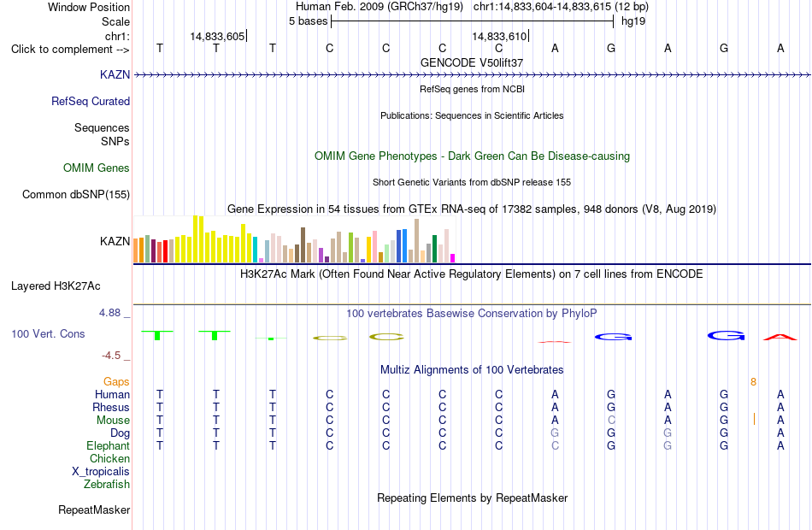Viewport: 812px width, 530px height.
Task: Click the lighter C in Mouse row
Action: 611,421
